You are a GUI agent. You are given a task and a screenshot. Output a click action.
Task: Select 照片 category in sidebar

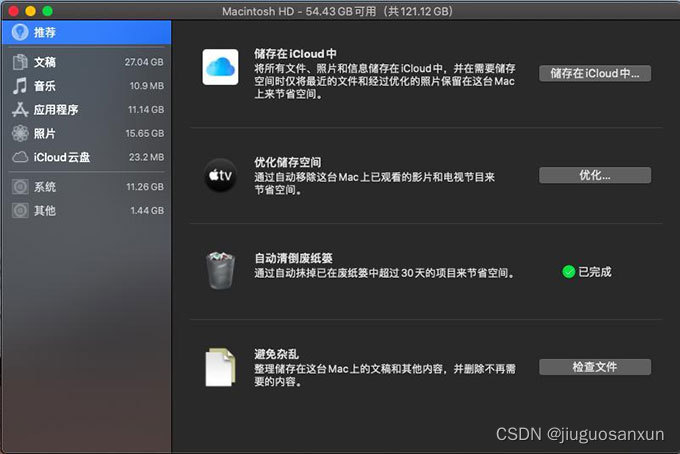tap(86, 133)
